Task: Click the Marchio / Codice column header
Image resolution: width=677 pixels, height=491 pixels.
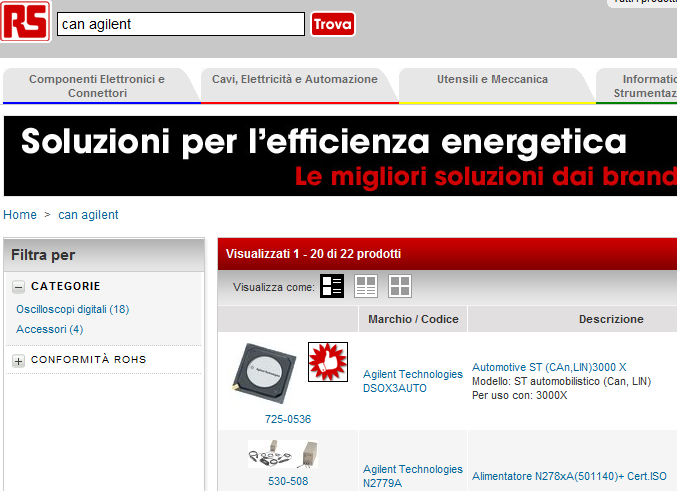Action: [x=413, y=319]
